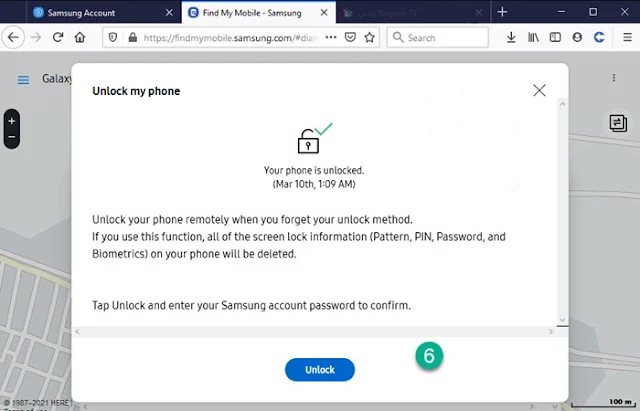The width and height of the screenshot is (640, 411).
Task: Bookmark this page with the star
Action: [x=369, y=37]
